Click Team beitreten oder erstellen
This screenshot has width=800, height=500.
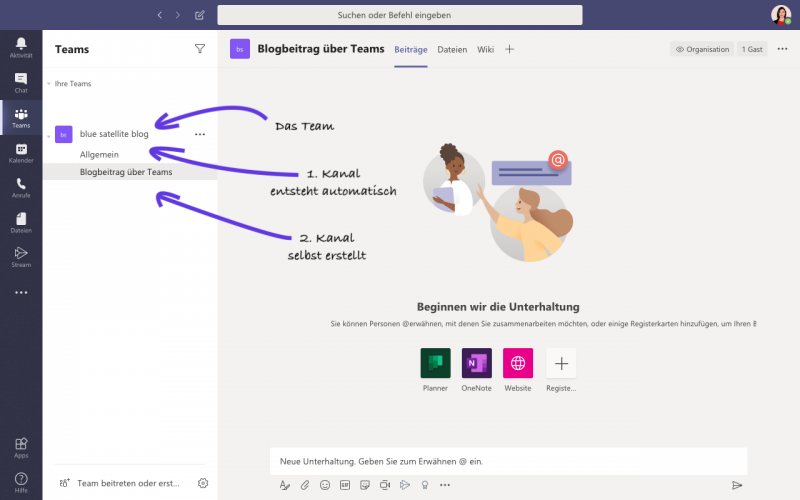coord(126,482)
